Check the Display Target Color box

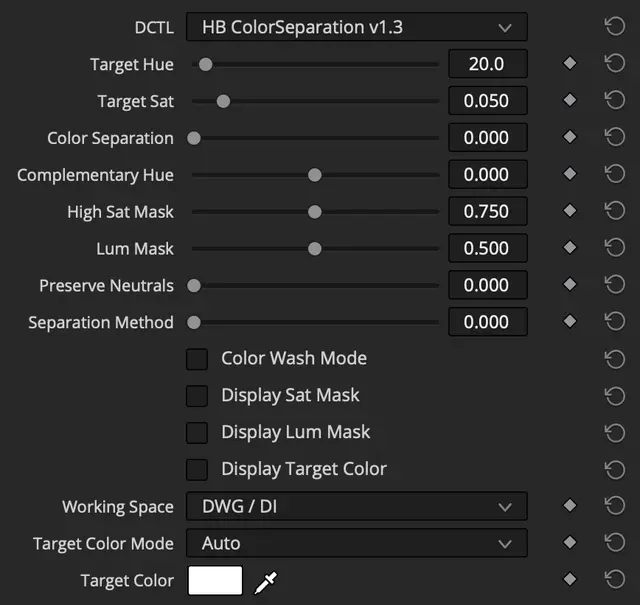[197, 470]
